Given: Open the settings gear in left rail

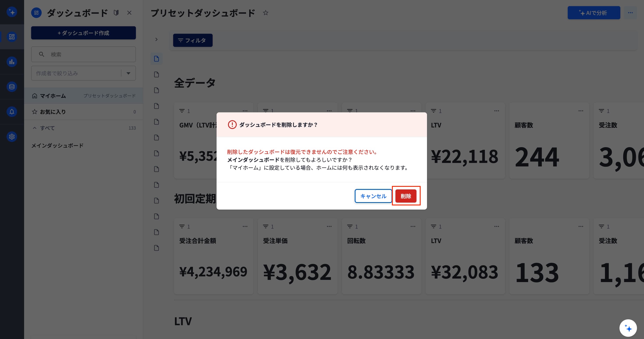Looking at the screenshot, I should [x=12, y=137].
